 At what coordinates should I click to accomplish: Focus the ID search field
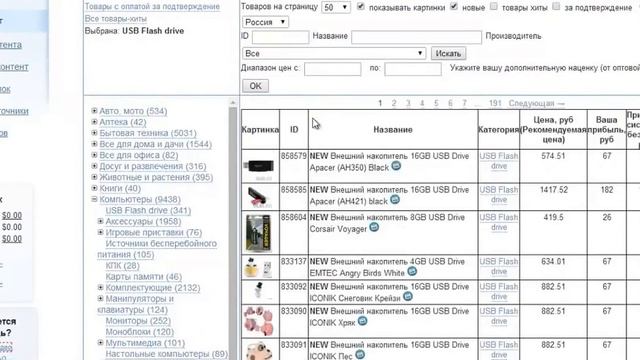(x=280, y=37)
